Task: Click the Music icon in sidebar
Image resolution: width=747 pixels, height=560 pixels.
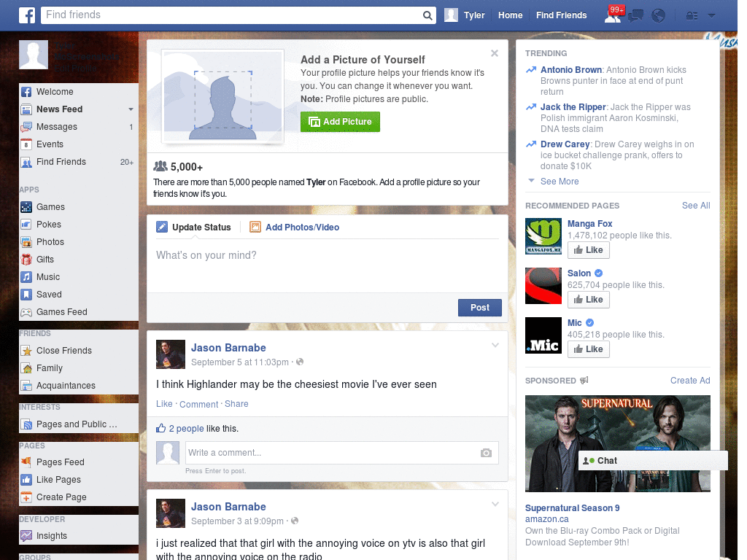Action: click(26, 277)
